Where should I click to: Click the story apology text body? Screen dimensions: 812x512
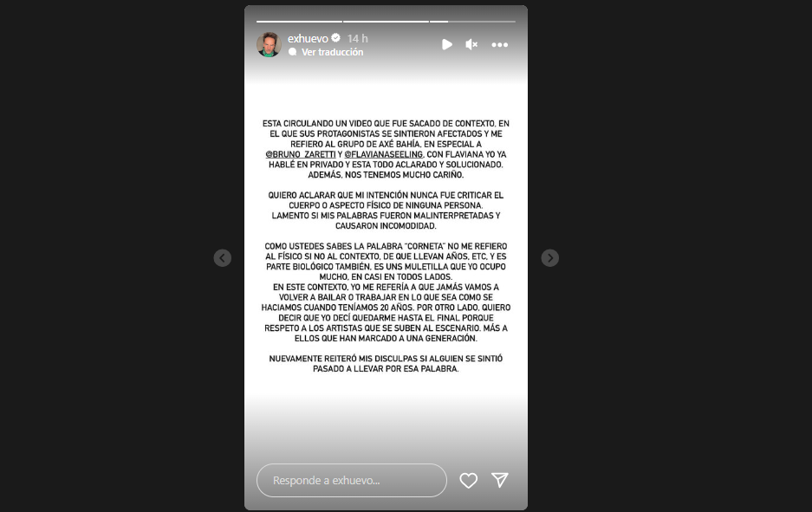coord(386,246)
